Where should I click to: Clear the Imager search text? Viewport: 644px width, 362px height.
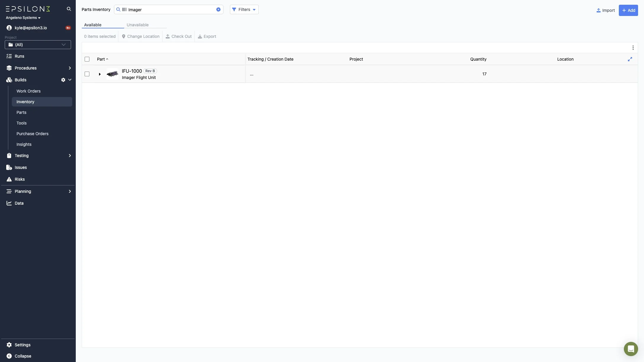click(218, 9)
